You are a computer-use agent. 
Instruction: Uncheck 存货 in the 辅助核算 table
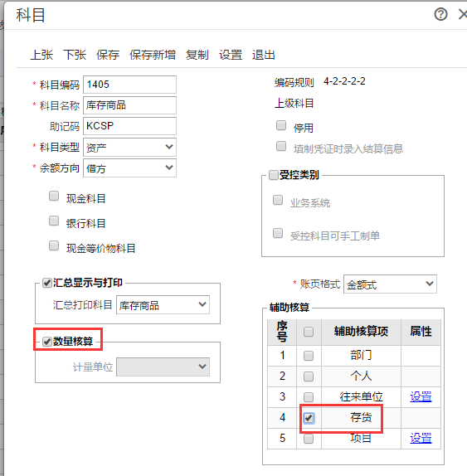pos(309,418)
